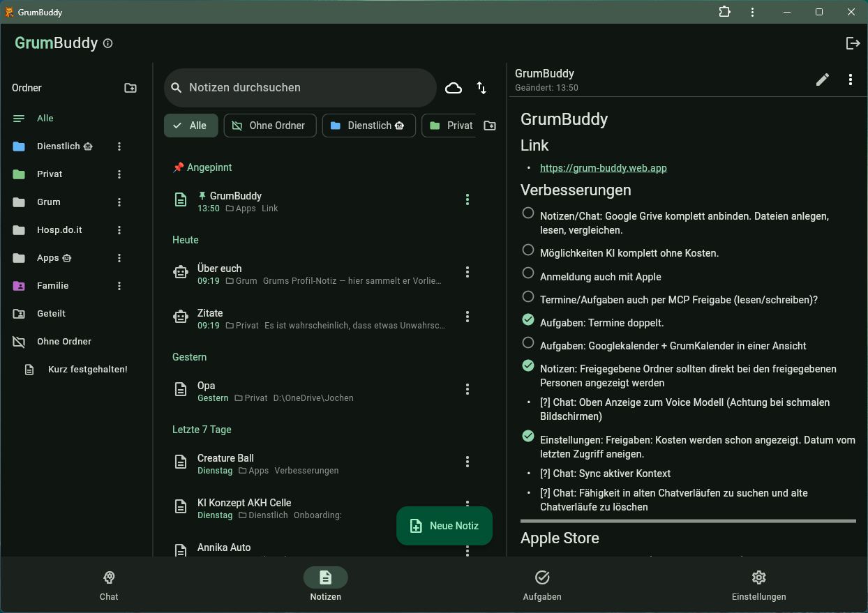The height and width of the screenshot is (613, 868).
Task: Click the sort order arrows icon
Action: (x=481, y=88)
